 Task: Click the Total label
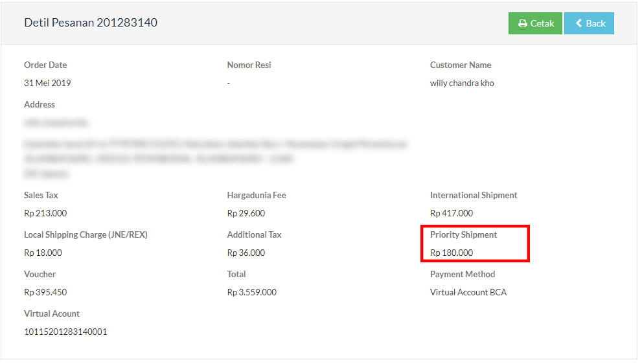pos(236,275)
